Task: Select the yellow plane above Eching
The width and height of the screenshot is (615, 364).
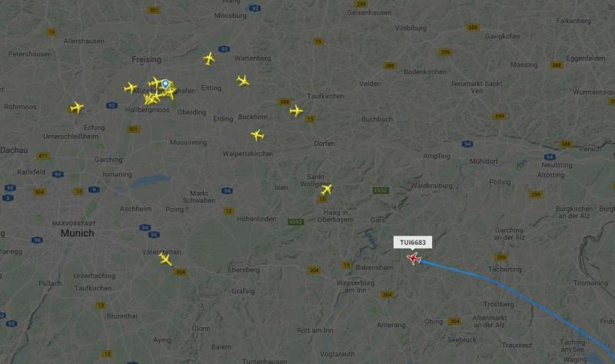Action: [77, 107]
